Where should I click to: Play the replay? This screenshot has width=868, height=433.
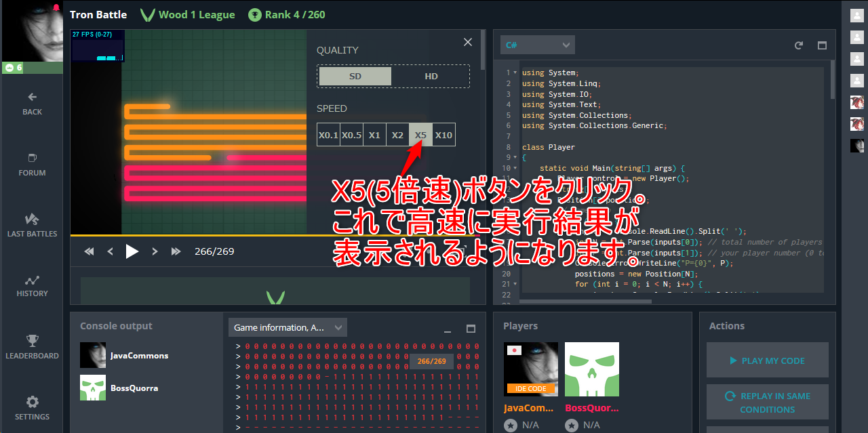132,251
